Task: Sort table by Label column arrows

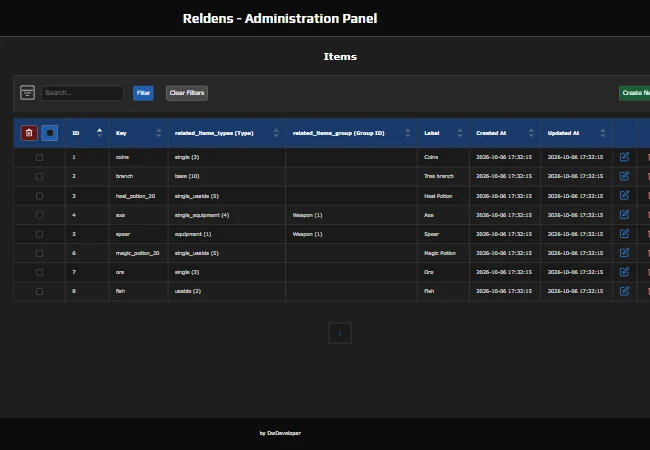Action: pos(460,133)
